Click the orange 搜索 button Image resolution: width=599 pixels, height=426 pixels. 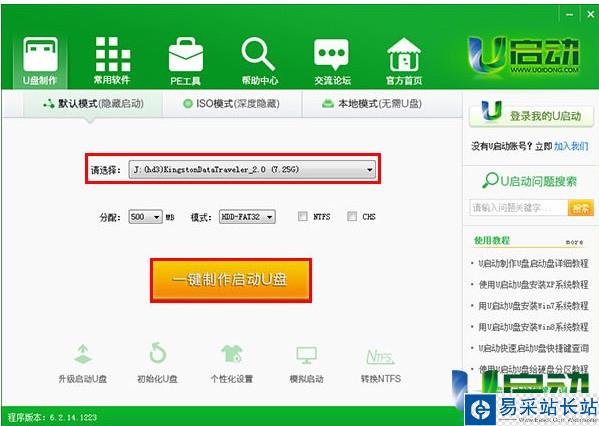click(581, 208)
